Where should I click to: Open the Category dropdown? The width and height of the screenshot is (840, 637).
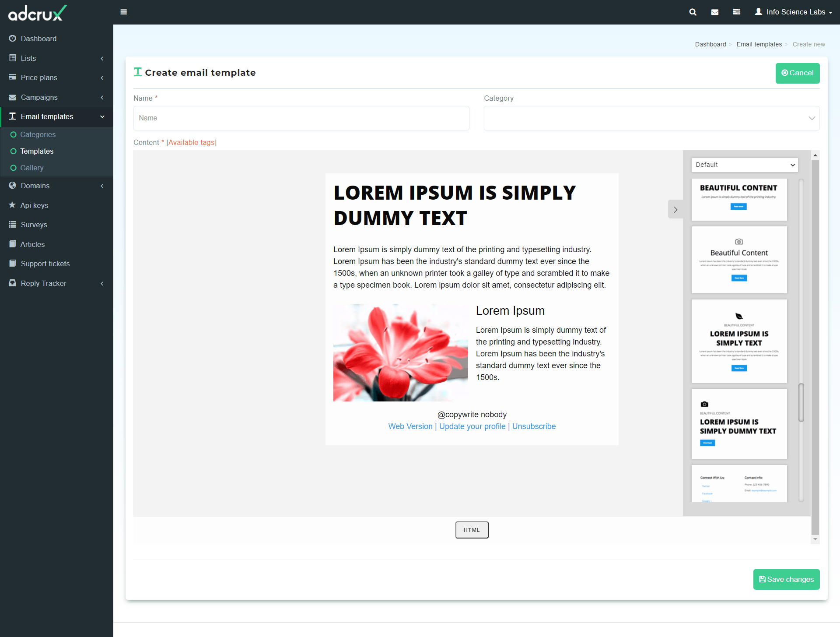pyautogui.click(x=651, y=118)
